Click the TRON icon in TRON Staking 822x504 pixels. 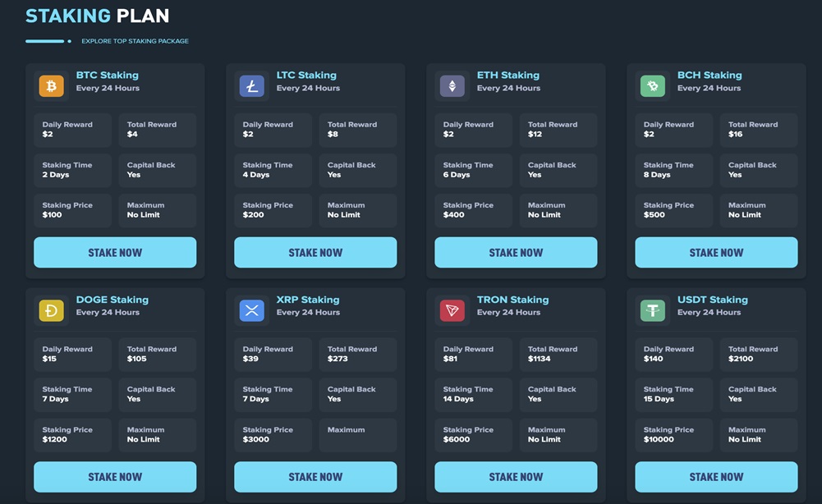click(x=452, y=310)
